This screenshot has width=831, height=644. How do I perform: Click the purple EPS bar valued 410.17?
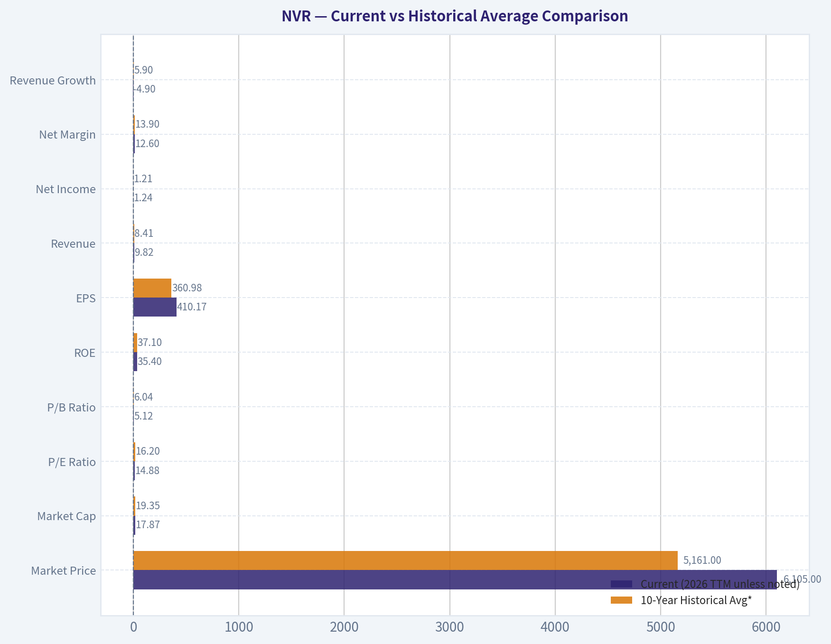point(155,307)
